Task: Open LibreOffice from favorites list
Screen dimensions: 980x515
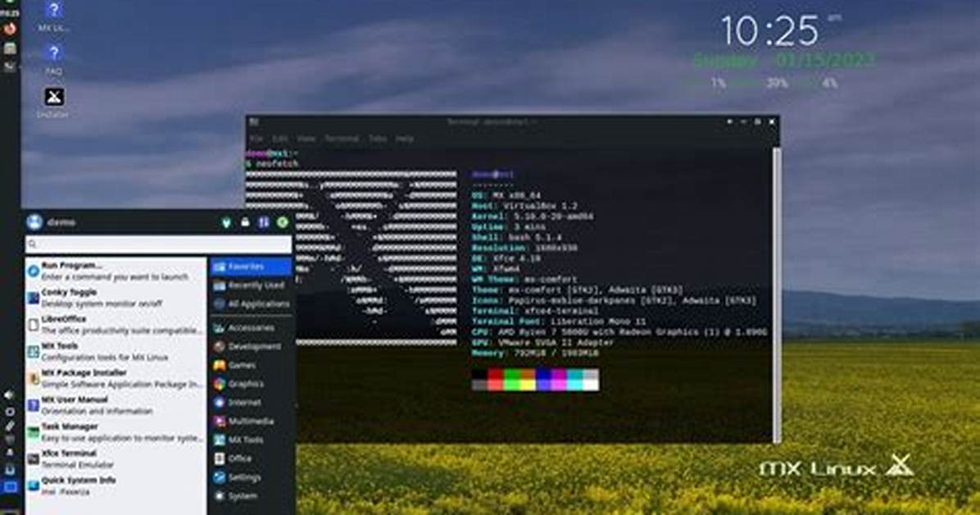Action: coord(116,325)
